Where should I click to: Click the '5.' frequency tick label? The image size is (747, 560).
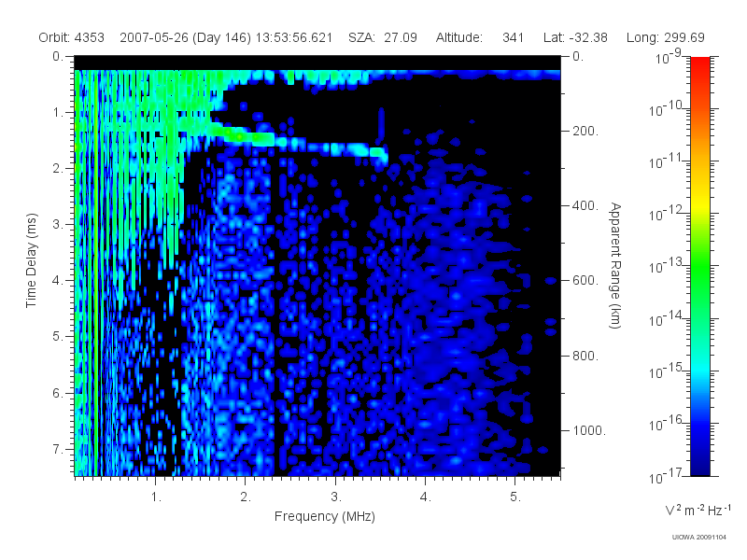(515, 497)
